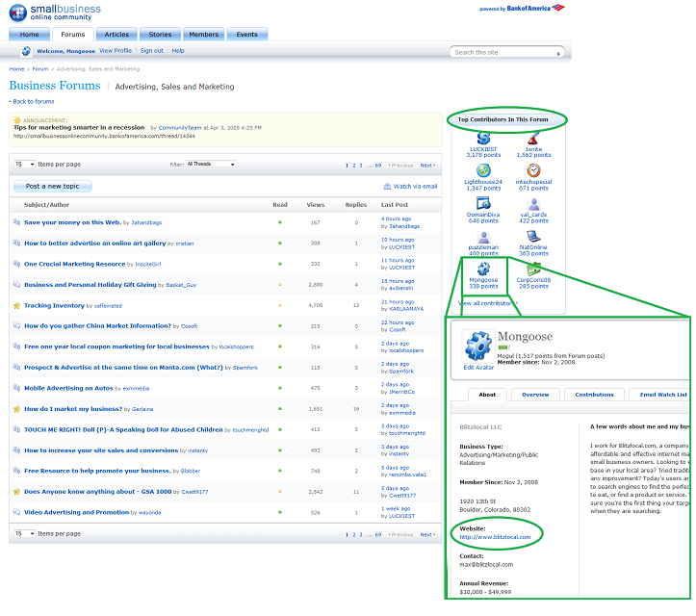Screen dimensions: 696x616
Task: Click LUCKIEST contributor avatar icon
Action: pos(483,139)
